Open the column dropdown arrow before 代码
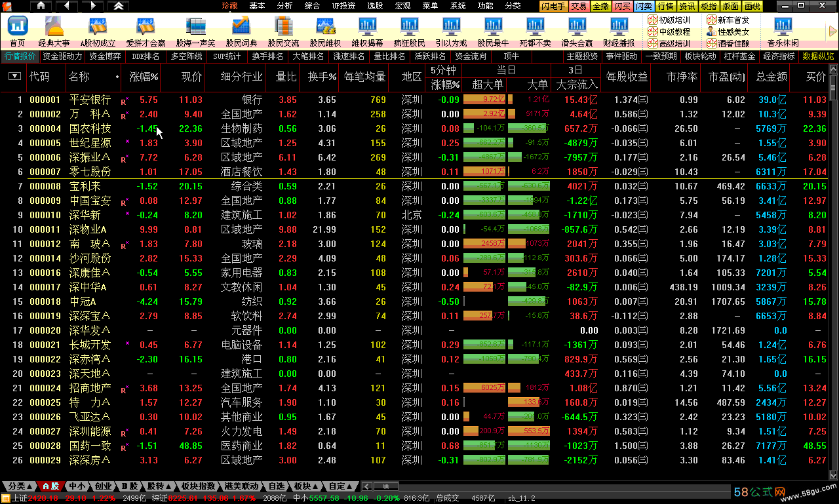Screen dimensions: 839x504 tap(14, 77)
